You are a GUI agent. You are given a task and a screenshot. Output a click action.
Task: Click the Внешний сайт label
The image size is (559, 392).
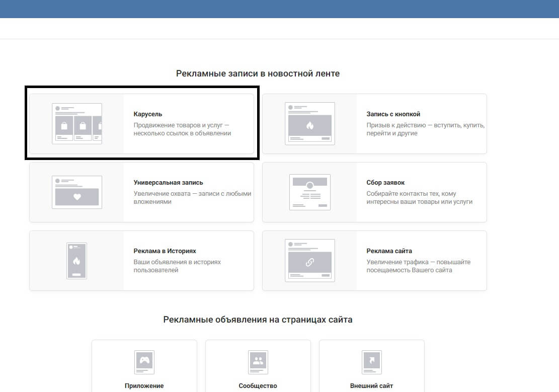coord(371,386)
